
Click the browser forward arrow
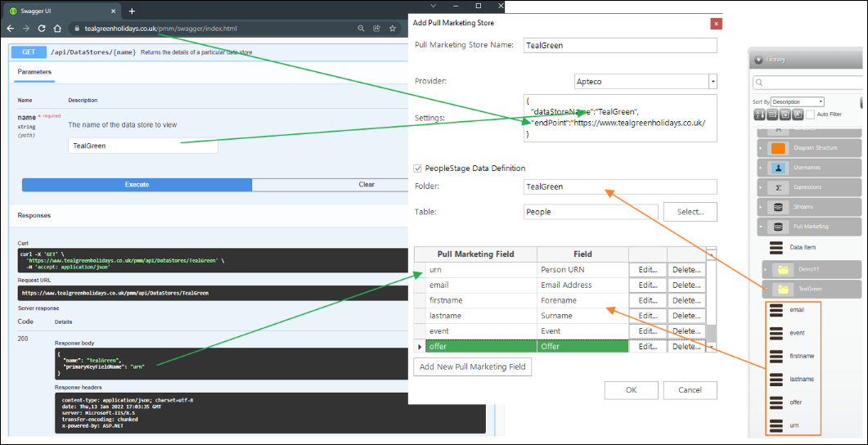pyautogui.click(x=25, y=29)
